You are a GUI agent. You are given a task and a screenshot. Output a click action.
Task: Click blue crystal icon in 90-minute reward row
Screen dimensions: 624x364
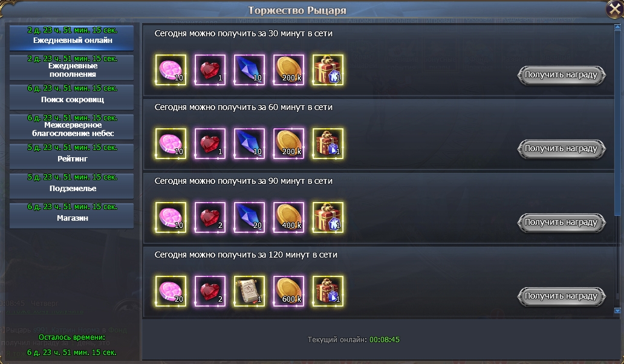click(249, 218)
